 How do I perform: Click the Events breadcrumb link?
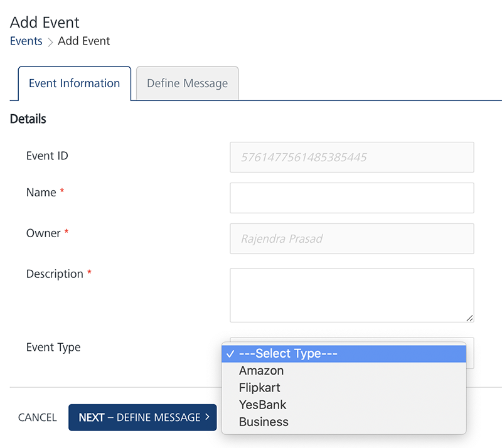[26, 41]
